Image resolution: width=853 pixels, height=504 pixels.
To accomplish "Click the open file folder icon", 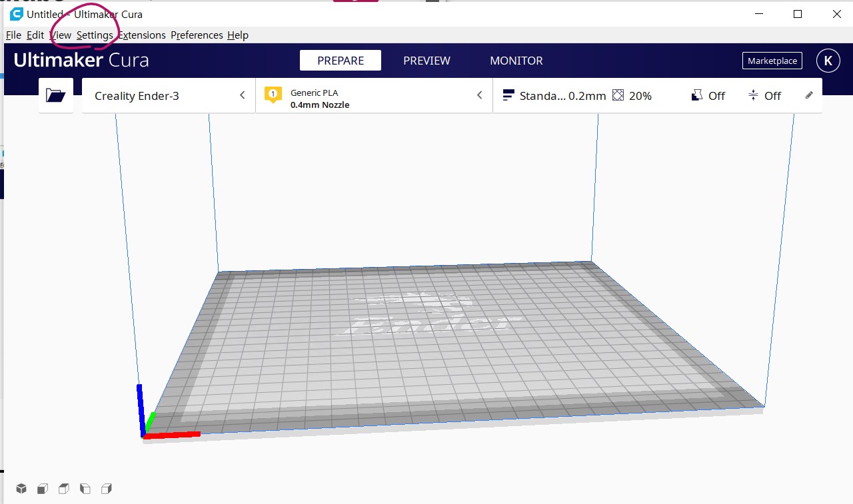I will point(56,95).
